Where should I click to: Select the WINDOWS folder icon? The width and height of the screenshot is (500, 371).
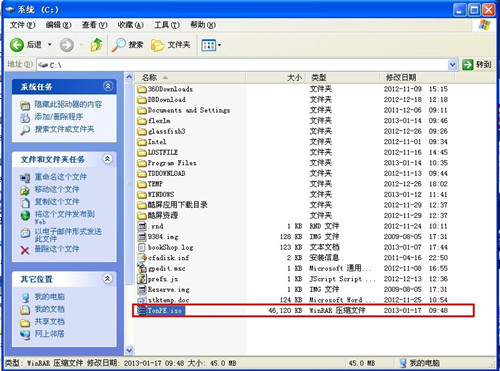(x=142, y=194)
